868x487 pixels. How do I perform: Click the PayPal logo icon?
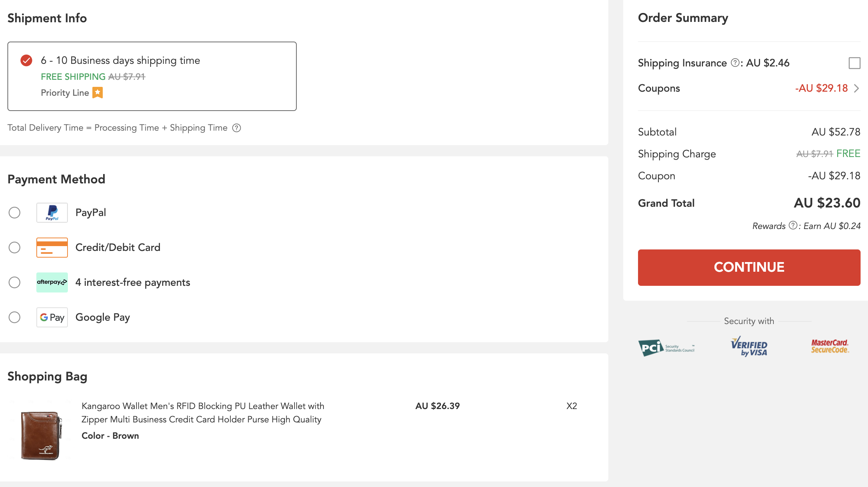coord(52,213)
